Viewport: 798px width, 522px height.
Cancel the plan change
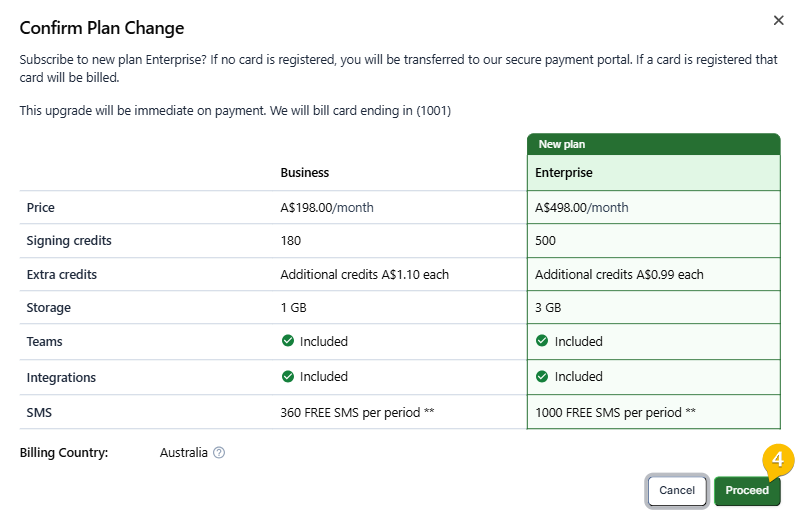pos(676,490)
